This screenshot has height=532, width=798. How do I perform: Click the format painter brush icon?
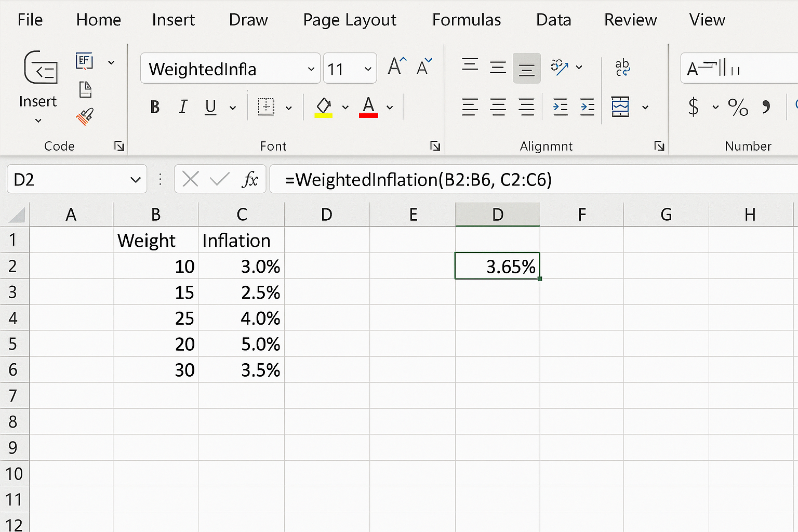pos(85,116)
